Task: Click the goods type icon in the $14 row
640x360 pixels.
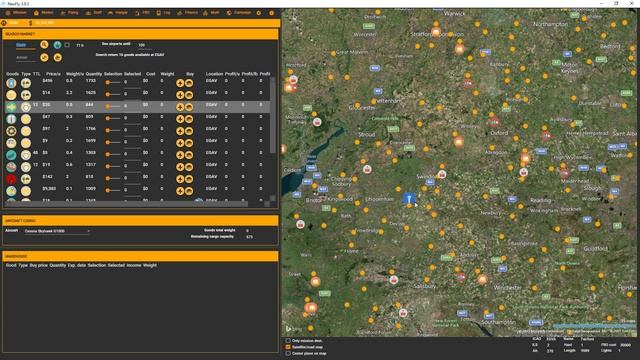Action: click(26, 95)
